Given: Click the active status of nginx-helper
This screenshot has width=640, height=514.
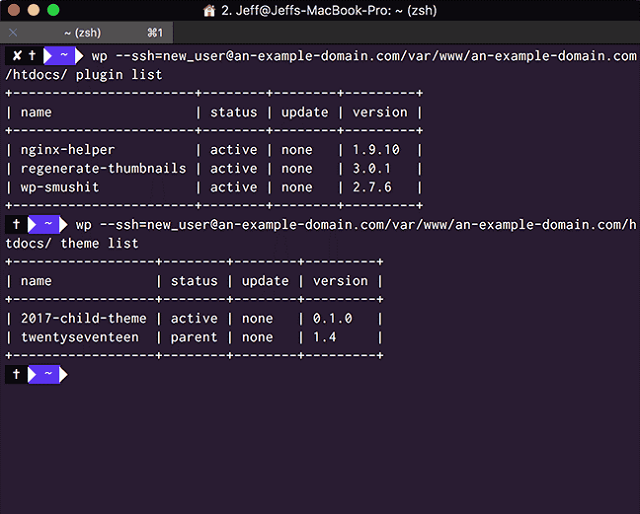Looking at the screenshot, I should [233, 150].
